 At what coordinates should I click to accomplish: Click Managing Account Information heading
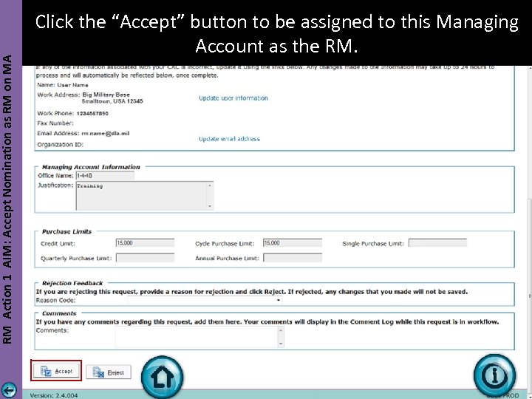(x=91, y=167)
